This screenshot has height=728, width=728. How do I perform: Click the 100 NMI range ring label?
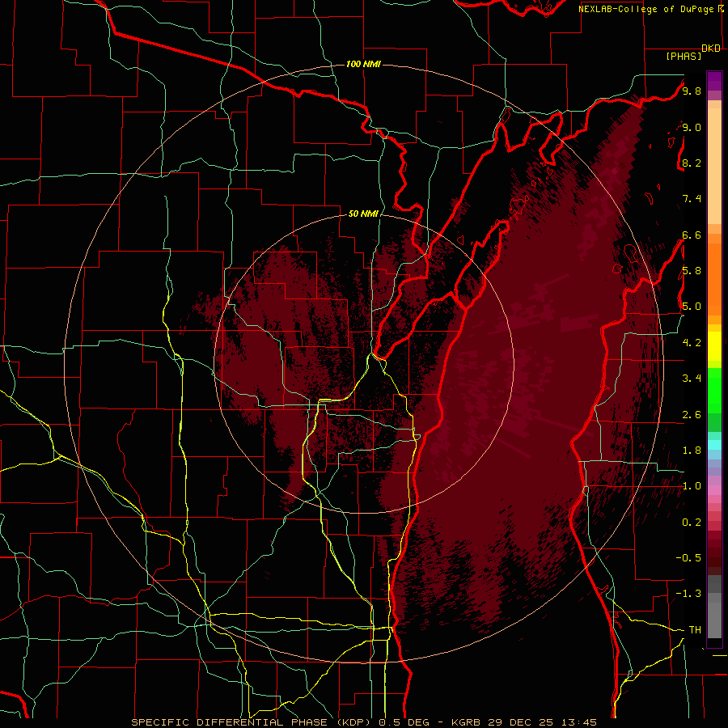point(363,64)
